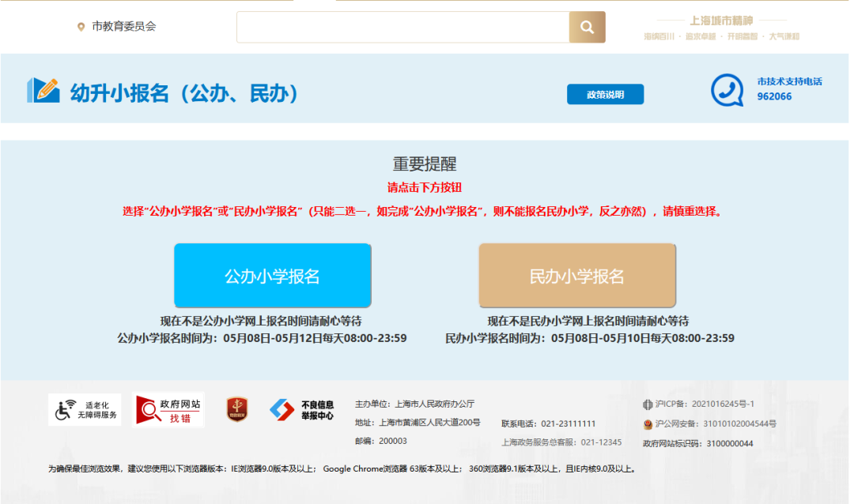Click 公办小学报名时间为 05月08日-05月12日 text
Viewport: 854px width, 504px height.
(x=262, y=338)
